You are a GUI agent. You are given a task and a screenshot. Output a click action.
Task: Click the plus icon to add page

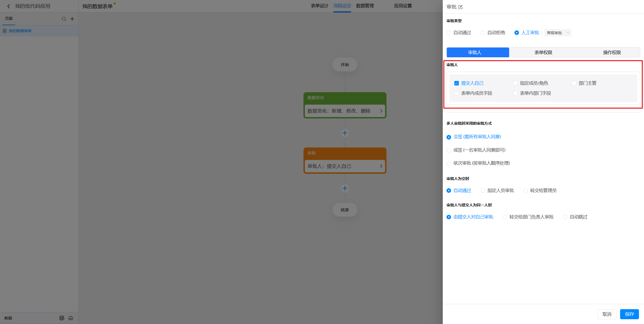[x=72, y=19]
